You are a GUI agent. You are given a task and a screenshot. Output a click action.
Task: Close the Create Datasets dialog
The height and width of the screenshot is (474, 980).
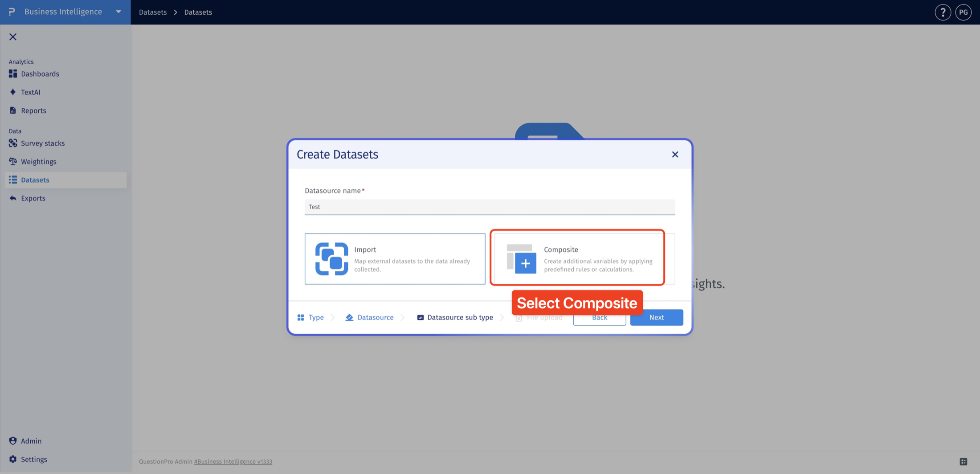pyautogui.click(x=675, y=155)
